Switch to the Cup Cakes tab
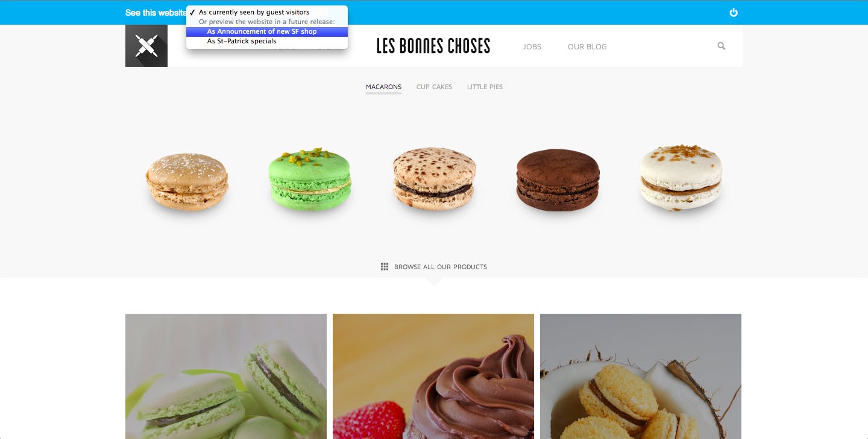The image size is (868, 439). 434,87
